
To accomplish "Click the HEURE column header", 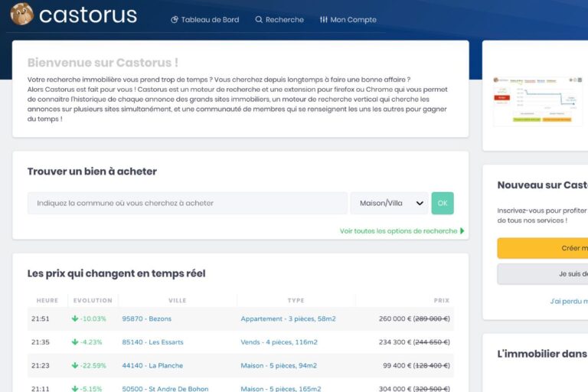I will (47, 300).
